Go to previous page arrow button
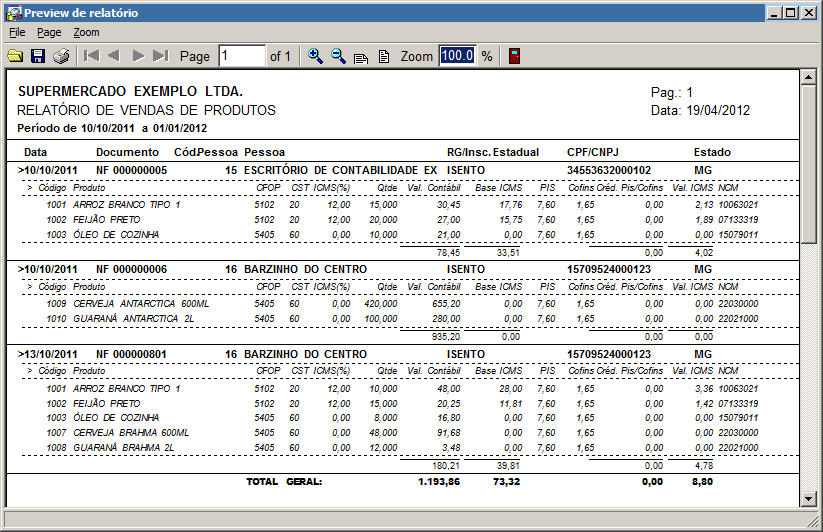Screen dimensions: 823x532 click(114, 56)
